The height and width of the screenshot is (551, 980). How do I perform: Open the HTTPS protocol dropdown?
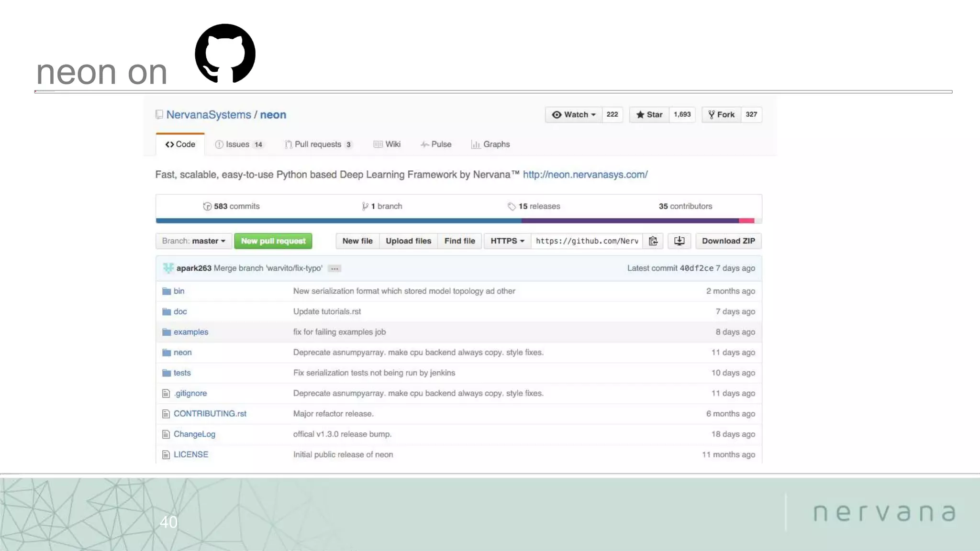pyautogui.click(x=507, y=241)
